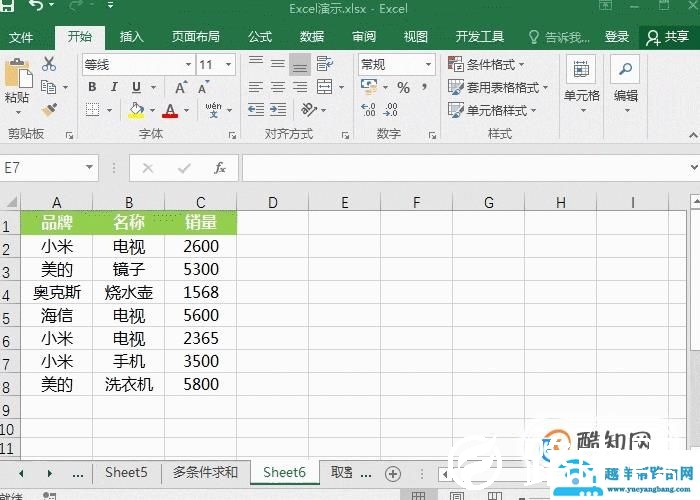Switch to the 插入 Insert tab
The width and height of the screenshot is (700, 500).
coord(131,37)
